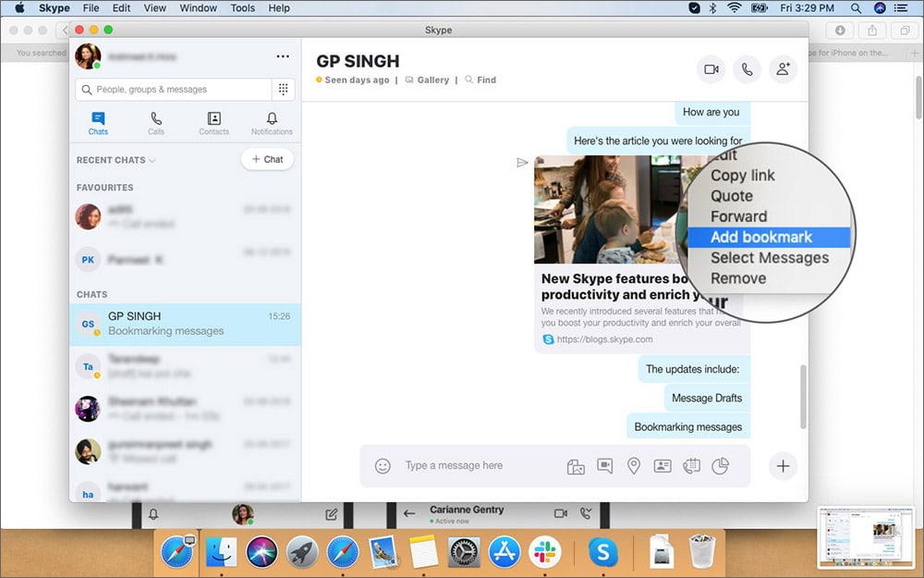The height and width of the screenshot is (578, 924).
Task: Open the dial pad beside the search bar
Action: 286,87
